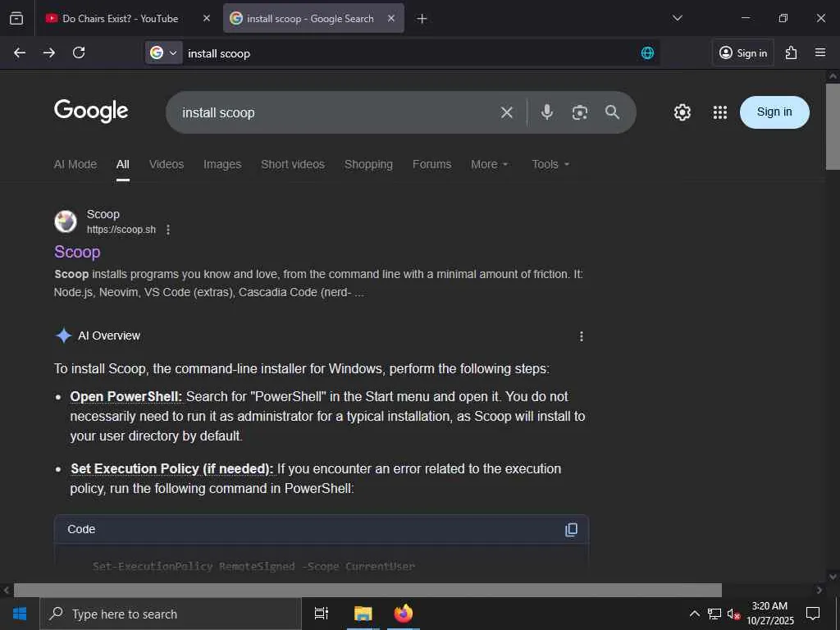Open the https://scoop.sh URL link
Image resolution: width=840 pixels, height=630 pixels.
click(121, 230)
